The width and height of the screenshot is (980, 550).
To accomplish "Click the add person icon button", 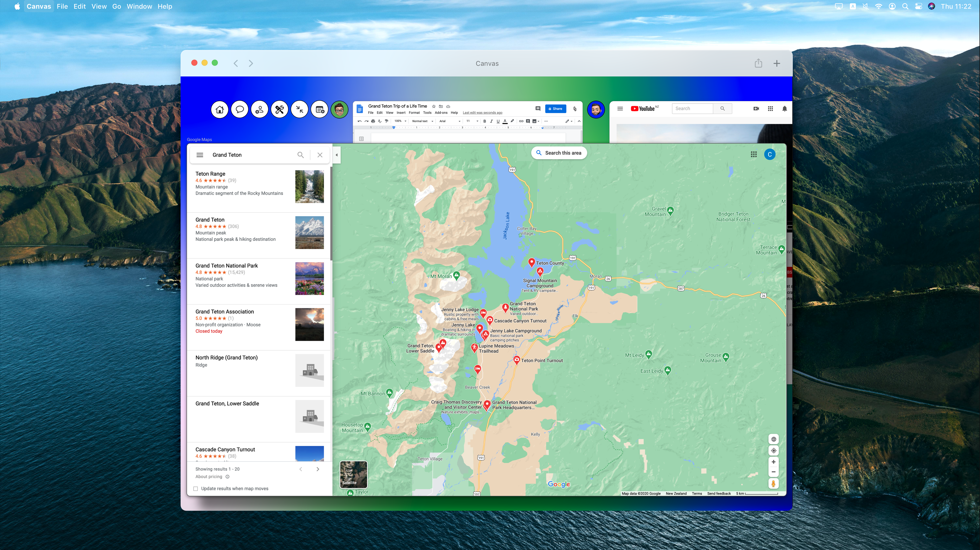I will coord(259,110).
